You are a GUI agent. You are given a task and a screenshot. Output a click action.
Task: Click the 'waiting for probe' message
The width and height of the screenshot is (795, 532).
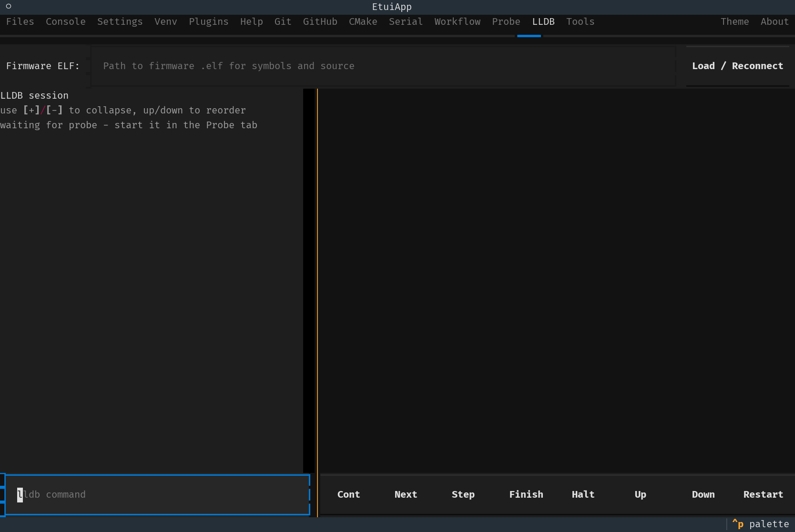tap(129, 125)
